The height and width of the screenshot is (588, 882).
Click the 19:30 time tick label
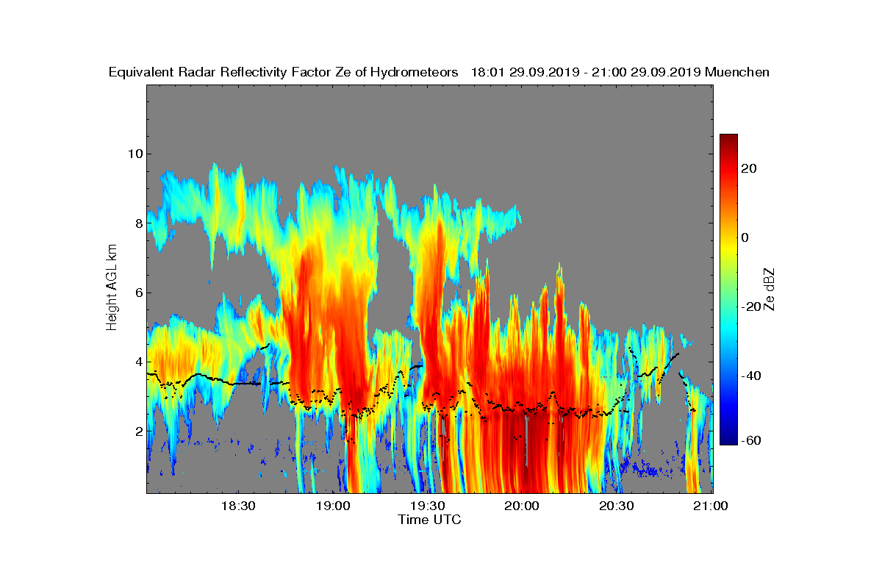coord(427,506)
